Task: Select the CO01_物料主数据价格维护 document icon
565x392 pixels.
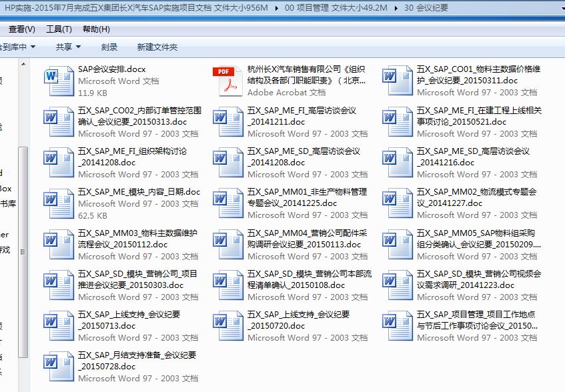Action: pyautogui.click(x=398, y=81)
